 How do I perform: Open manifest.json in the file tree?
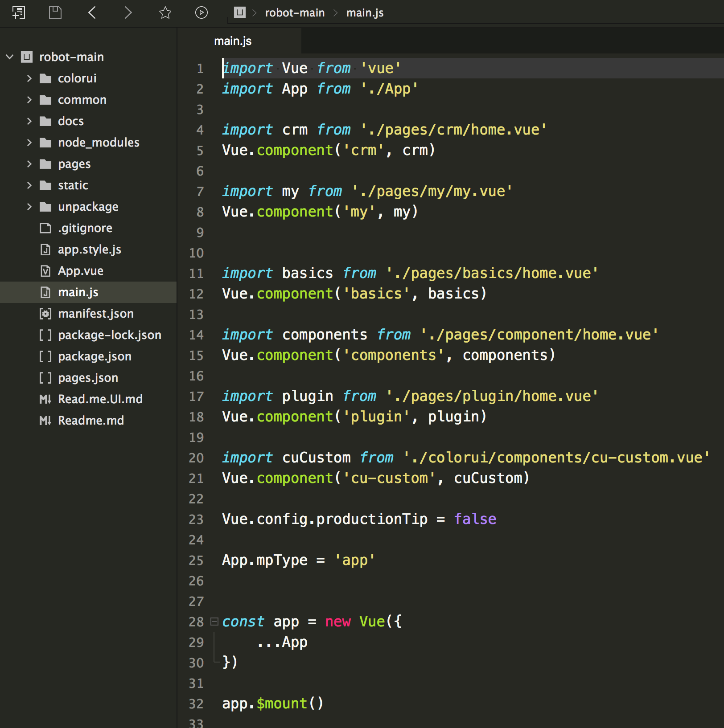point(96,314)
